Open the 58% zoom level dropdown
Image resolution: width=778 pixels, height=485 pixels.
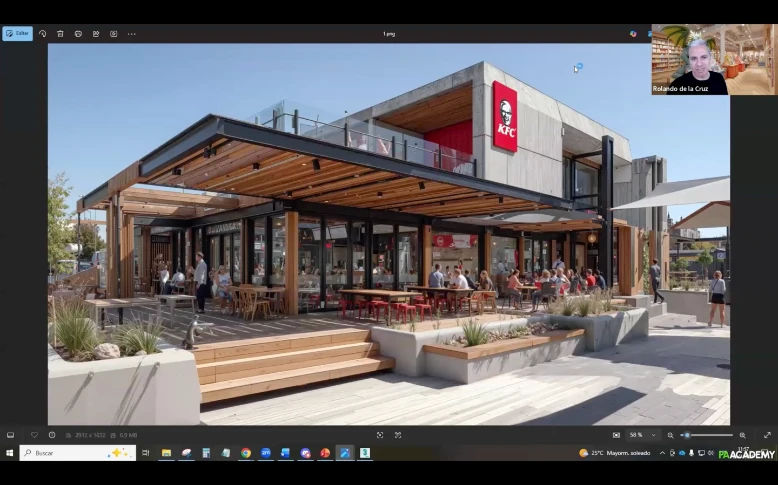tap(640, 435)
